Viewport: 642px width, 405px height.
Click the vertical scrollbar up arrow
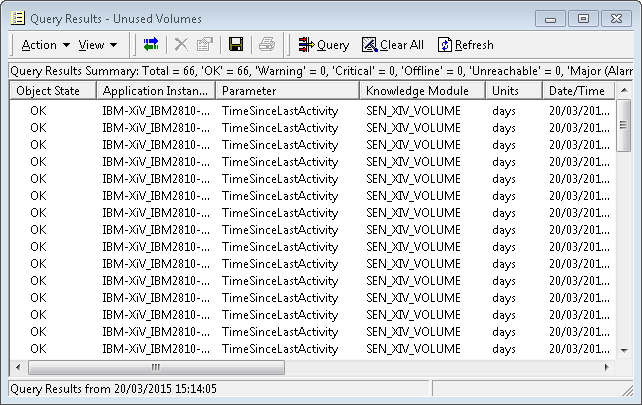(x=624, y=90)
